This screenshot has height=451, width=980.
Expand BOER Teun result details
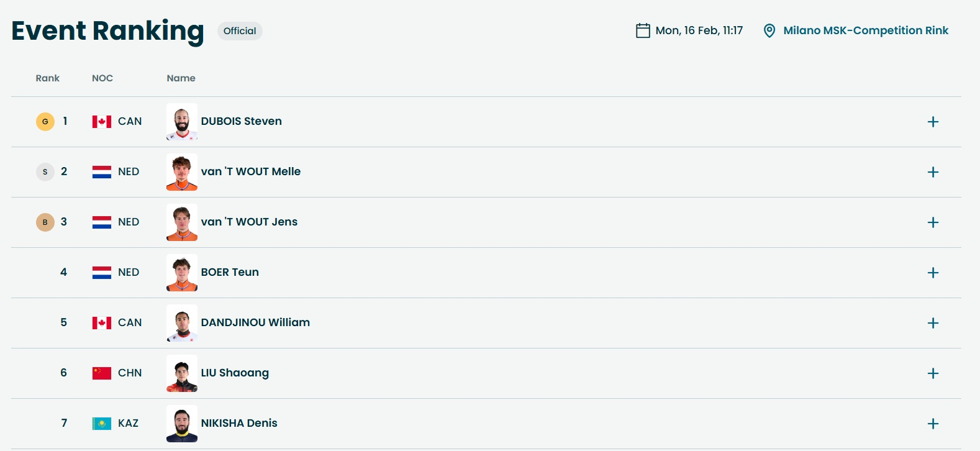click(932, 273)
